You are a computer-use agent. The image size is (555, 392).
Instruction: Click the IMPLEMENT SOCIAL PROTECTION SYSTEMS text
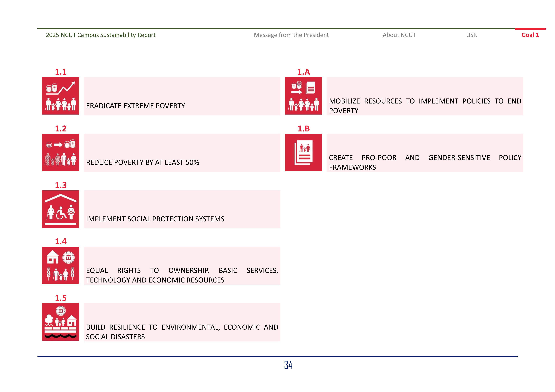click(155, 219)
